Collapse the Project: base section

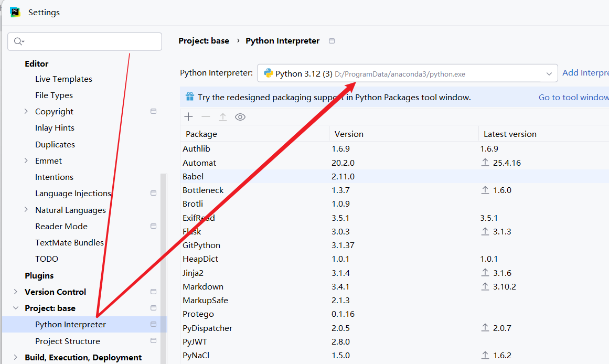coord(16,308)
